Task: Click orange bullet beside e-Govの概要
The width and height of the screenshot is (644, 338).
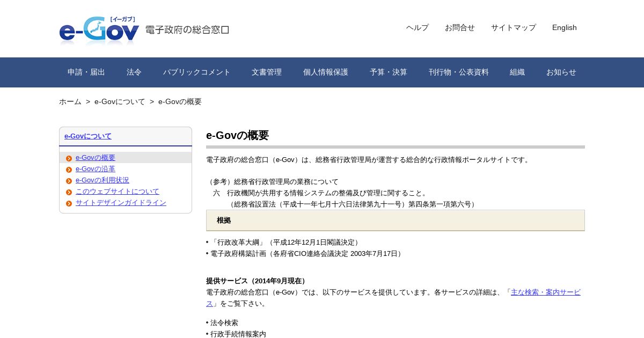Action: point(69,158)
